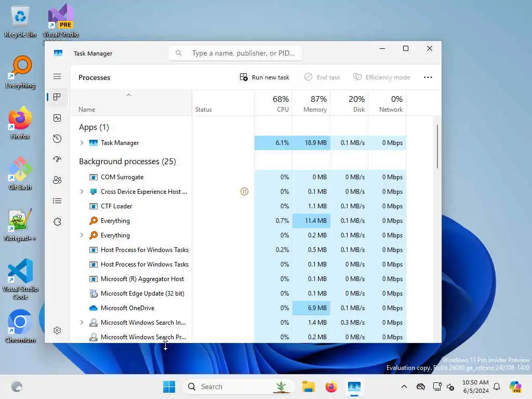
Task: Expand Cross Device Experience Host row
Action: 82,192
